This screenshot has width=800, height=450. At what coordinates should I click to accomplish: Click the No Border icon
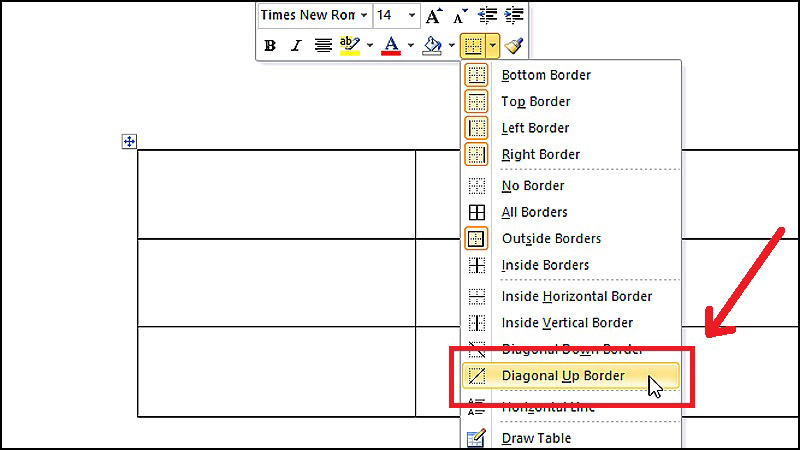pyautogui.click(x=477, y=186)
